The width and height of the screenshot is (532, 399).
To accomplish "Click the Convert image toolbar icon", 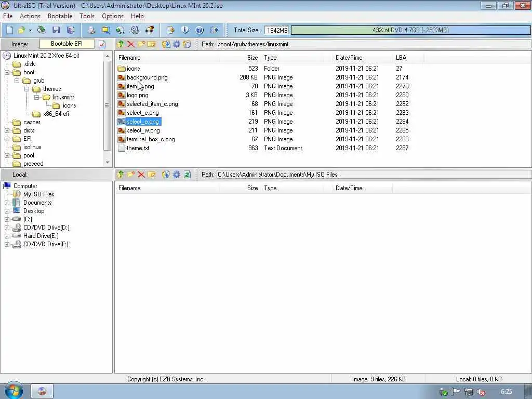I will [x=121, y=30].
